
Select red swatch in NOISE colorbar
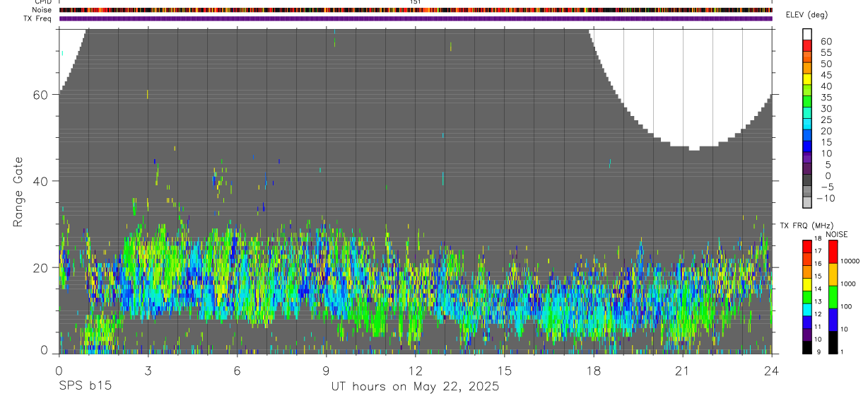[x=833, y=252]
